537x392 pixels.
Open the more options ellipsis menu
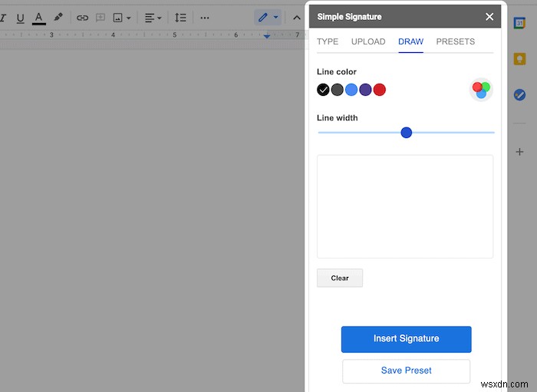pos(205,18)
